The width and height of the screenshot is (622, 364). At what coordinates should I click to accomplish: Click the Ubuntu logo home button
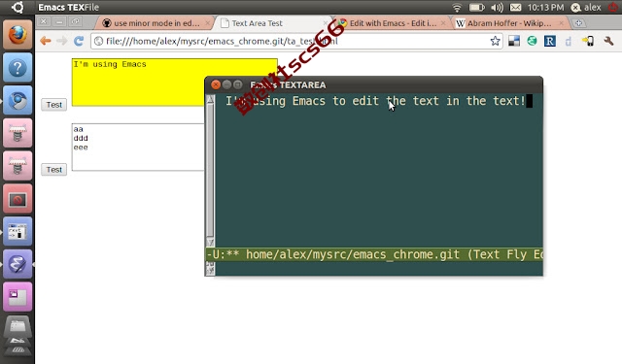tap(17, 7)
